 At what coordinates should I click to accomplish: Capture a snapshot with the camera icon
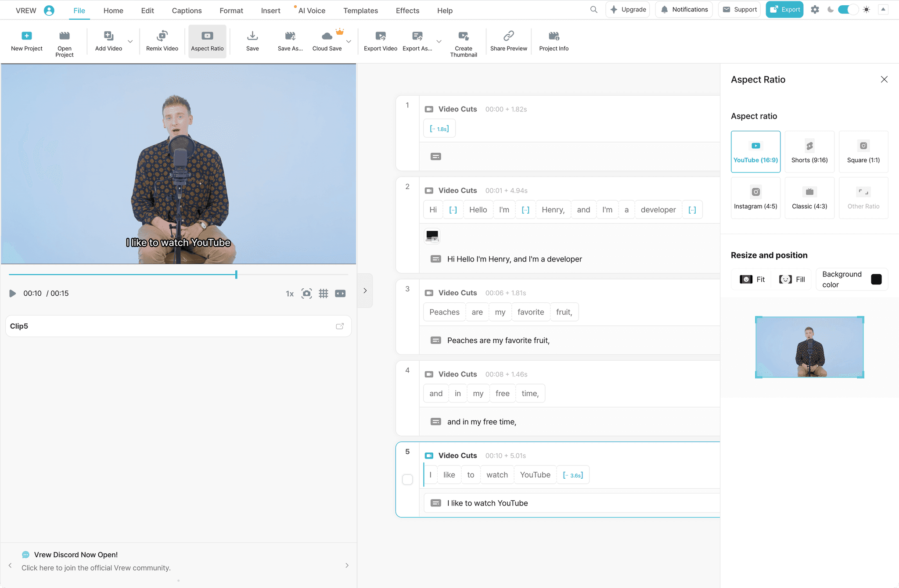(306, 294)
